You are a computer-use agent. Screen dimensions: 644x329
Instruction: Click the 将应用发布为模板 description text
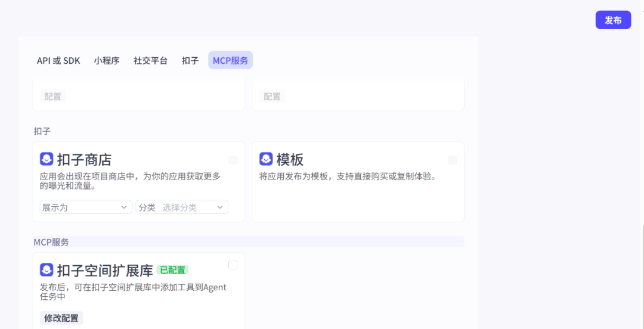click(x=347, y=176)
